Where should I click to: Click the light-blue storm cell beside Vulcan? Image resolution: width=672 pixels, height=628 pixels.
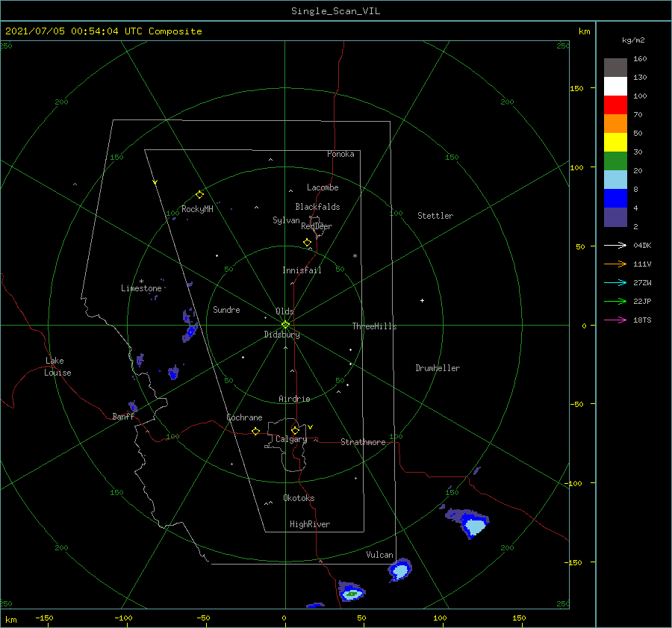click(x=400, y=571)
